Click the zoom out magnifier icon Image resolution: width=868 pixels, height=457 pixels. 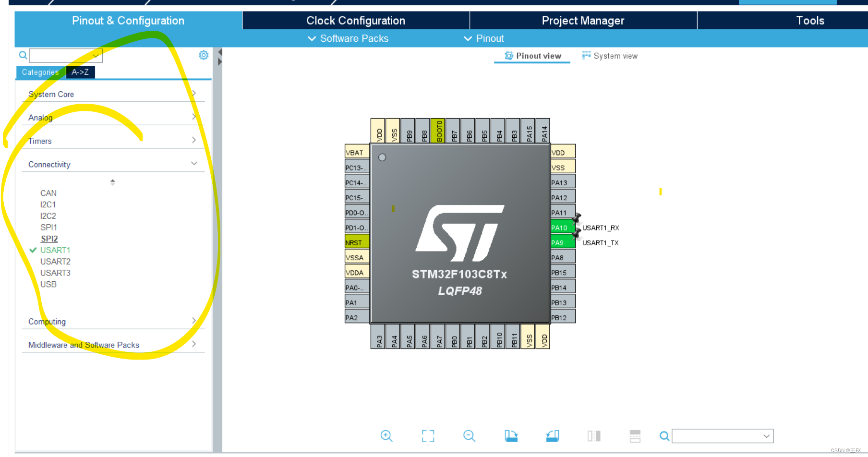[x=469, y=436]
